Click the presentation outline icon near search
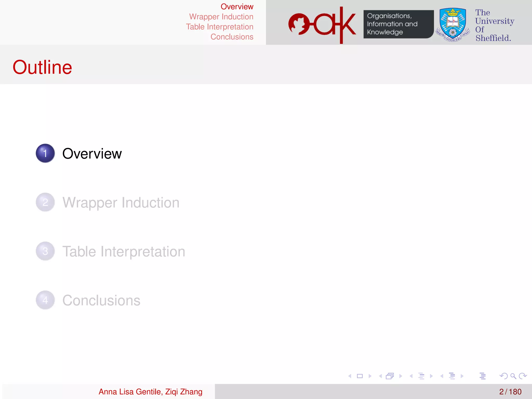Viewport: 532px width, 399px height. click(483, 376)
